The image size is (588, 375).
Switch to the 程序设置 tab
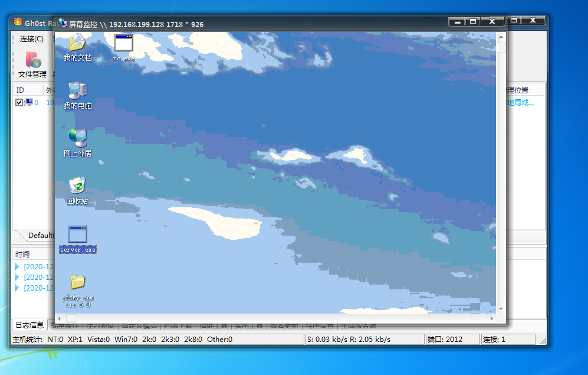pyautogui.click(x=320, y=325)
